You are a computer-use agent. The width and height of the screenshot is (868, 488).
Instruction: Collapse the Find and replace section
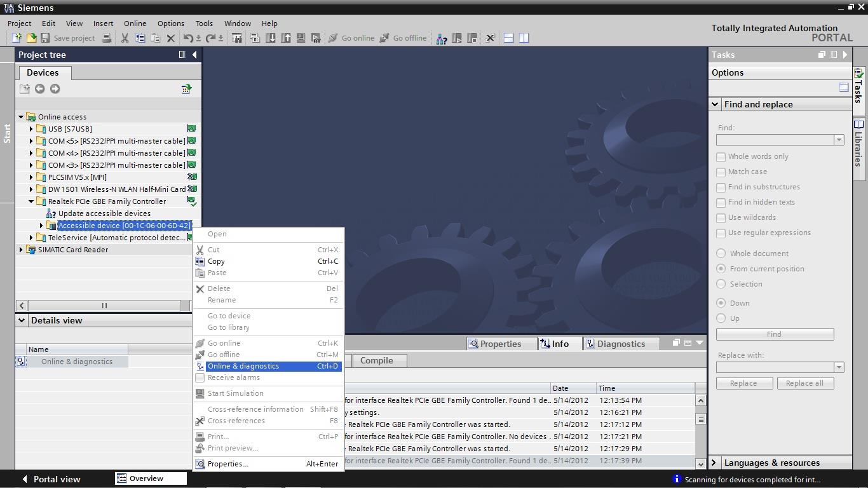tap(715, 104)
